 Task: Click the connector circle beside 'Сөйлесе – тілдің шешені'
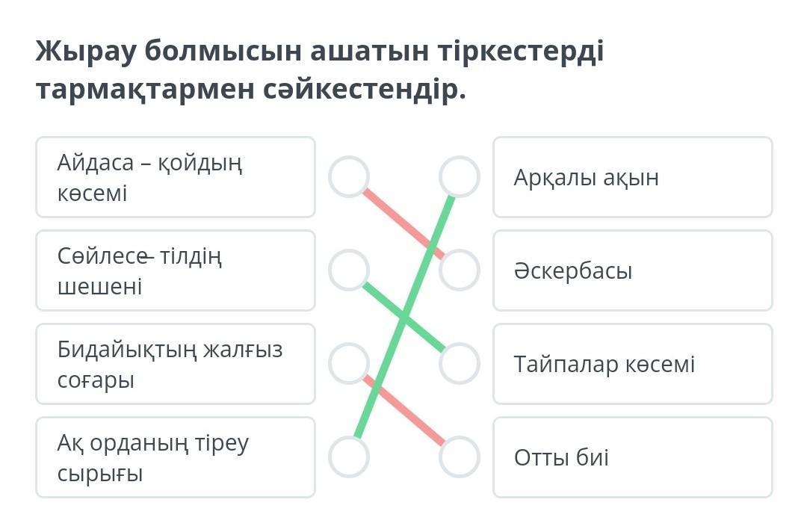click(x=349, y=270)
